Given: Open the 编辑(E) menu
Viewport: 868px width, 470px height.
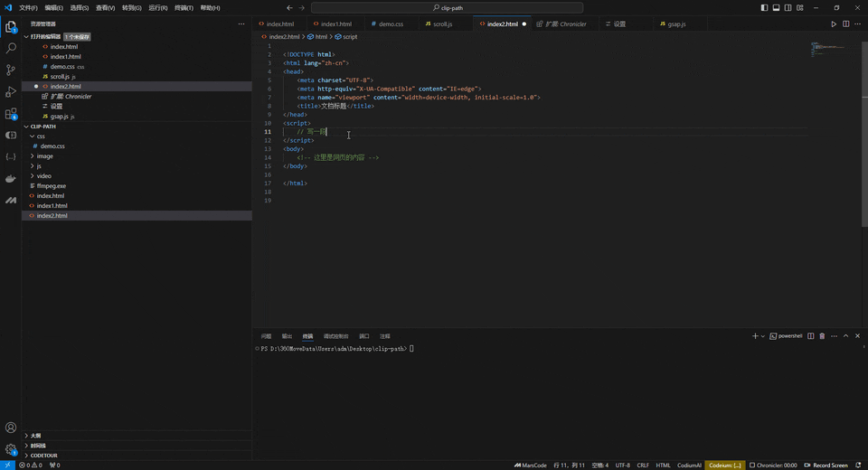Looking at the screenshot, I should (x=53, y=8).
